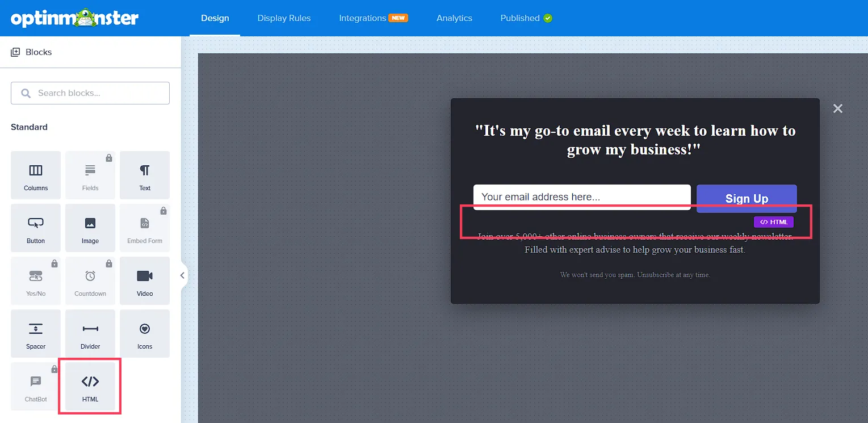The image size is (868, 423).
Task: Select the "Filled with expert advise" paragraph line
Action: click(635, 250)
